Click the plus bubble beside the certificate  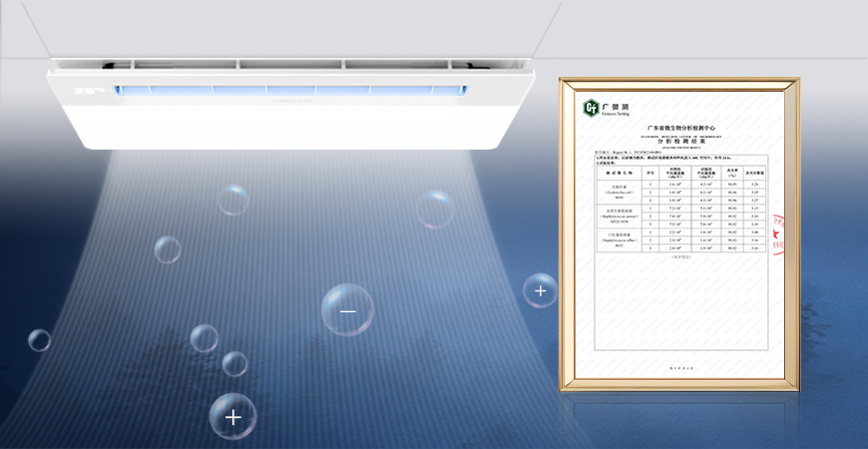(540, 290)
